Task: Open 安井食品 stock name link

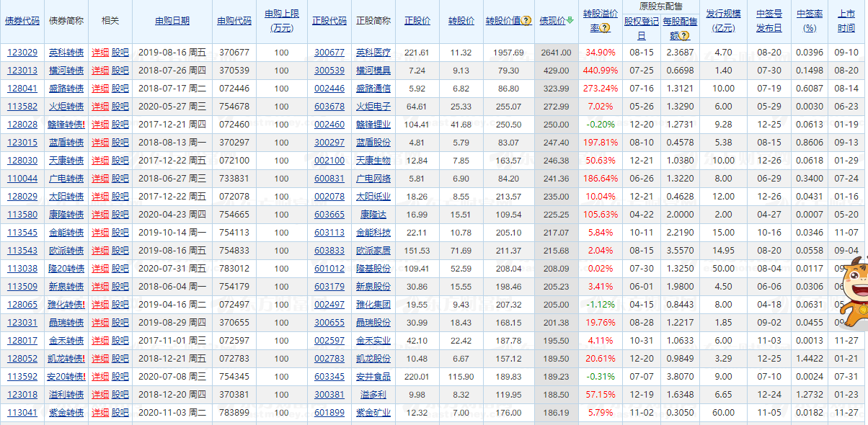Action: click(x=373, y=377)
